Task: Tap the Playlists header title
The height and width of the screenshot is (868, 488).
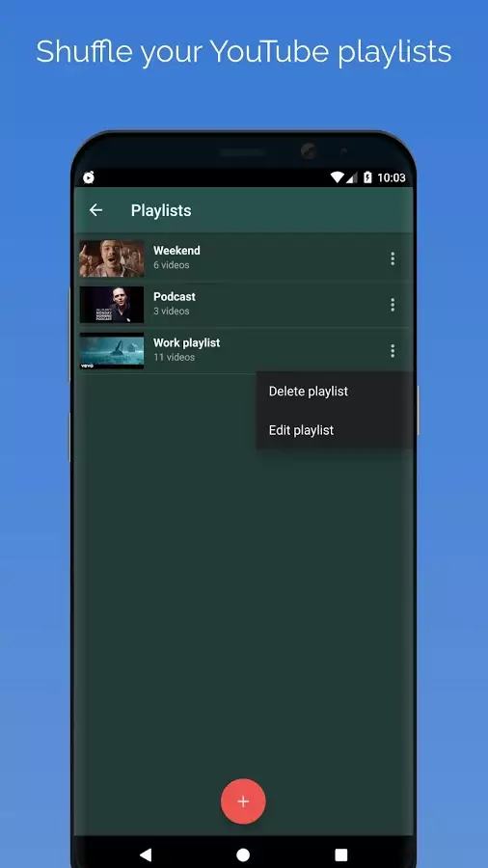Action: [x=161, y=210]
